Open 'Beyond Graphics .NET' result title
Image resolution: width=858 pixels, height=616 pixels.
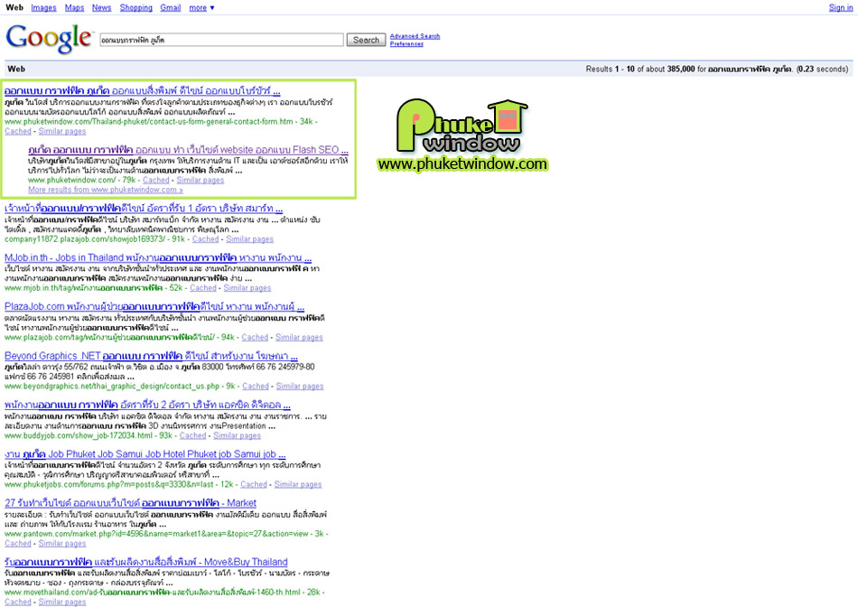tap(151, 356)
